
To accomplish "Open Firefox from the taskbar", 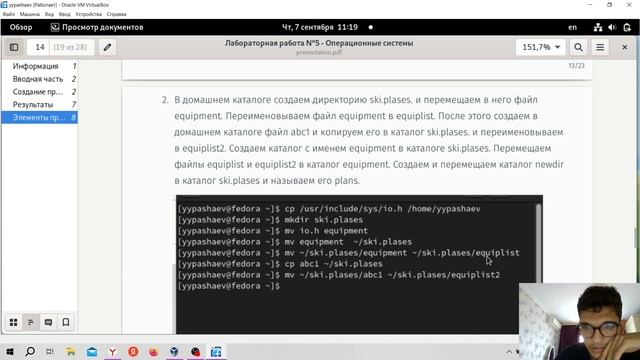I will [x=153, y=351].
